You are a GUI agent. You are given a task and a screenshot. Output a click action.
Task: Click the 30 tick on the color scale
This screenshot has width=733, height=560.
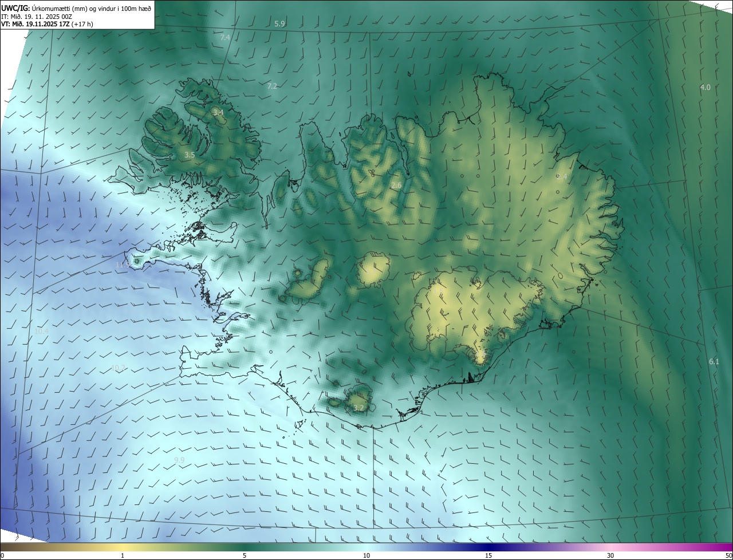point(610,555)
